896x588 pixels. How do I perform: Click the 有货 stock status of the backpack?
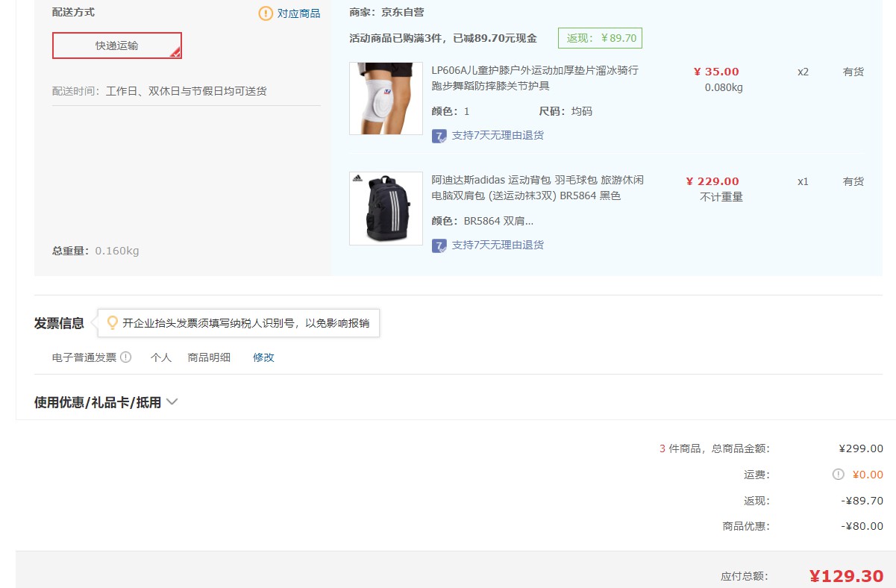coord(853,181)
